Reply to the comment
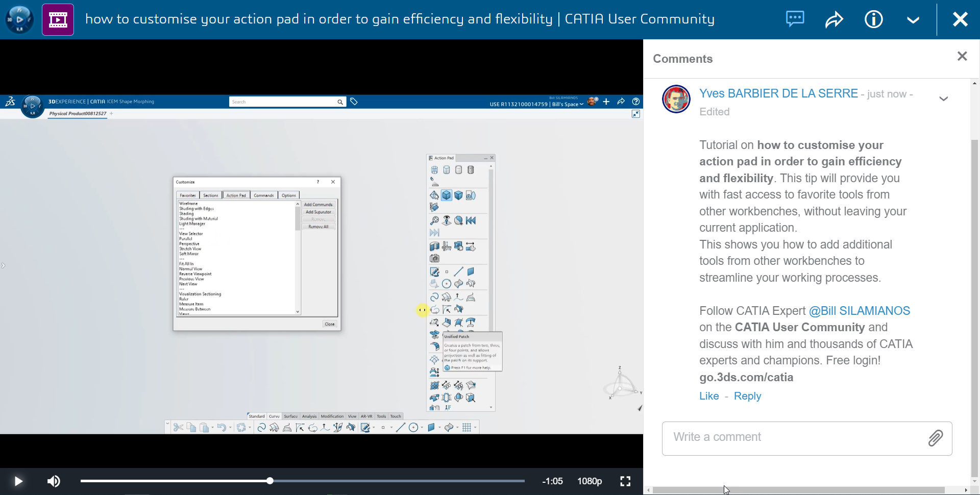980x495 pixels. pos(747,396)
